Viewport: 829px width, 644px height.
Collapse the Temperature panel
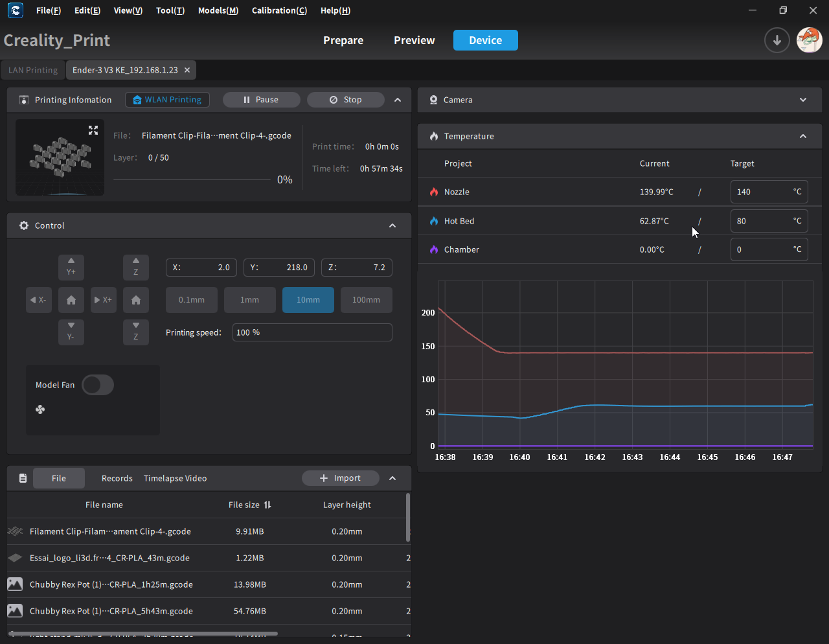803,136
